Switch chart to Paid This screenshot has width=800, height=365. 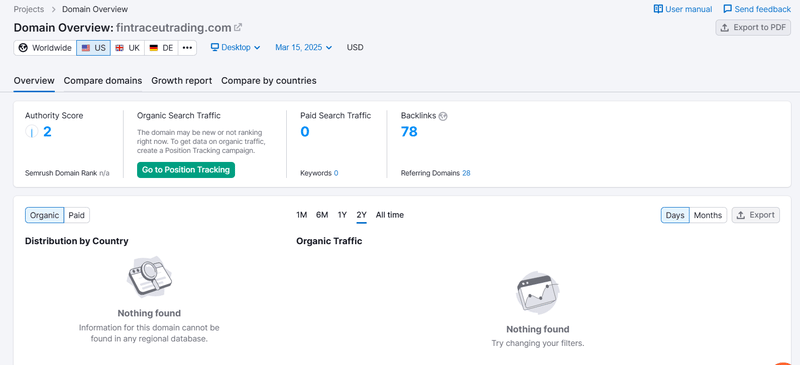77,215
